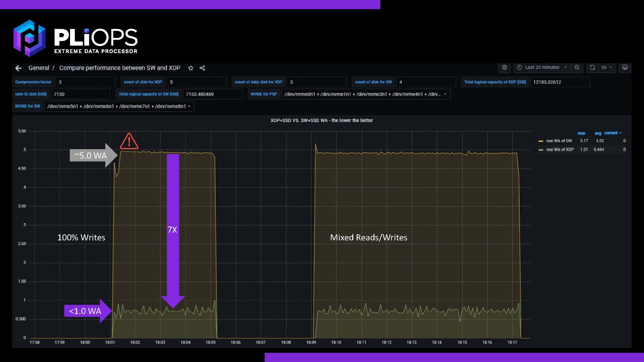644x362 pixels.
Task: Open the NVME for PSP device dropdown
Action: pos(366,94)
